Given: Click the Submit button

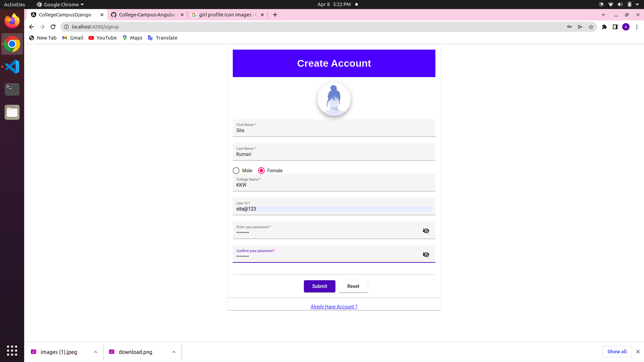Looking at the screenshot, I should [x=319, y=286].
